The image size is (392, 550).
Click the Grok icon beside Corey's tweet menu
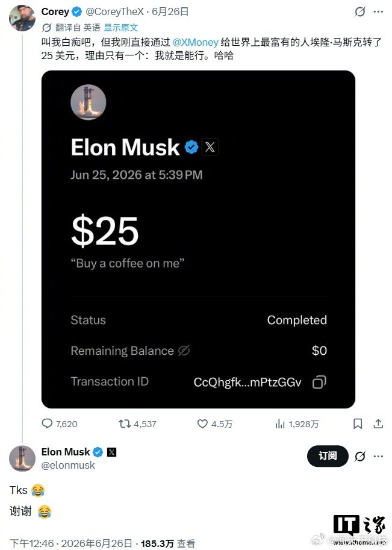(x=359, y=11)
